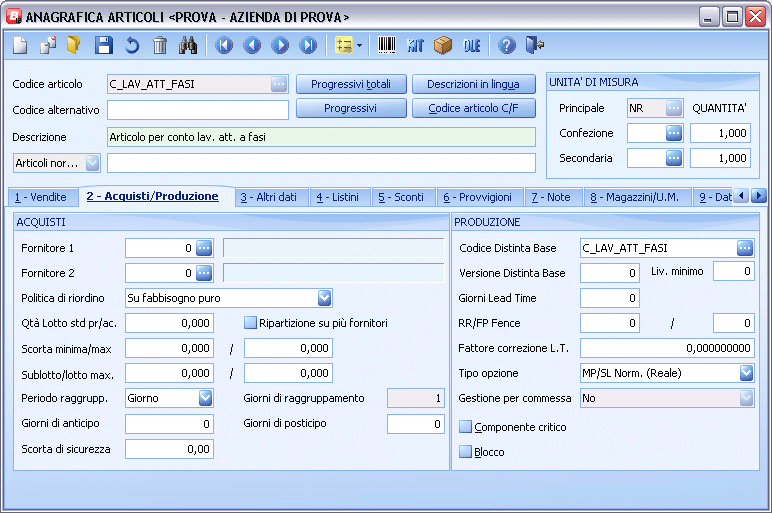Click the Scorta di sicurezza field
Screen dimensions: 772x513
coord(169,449)
